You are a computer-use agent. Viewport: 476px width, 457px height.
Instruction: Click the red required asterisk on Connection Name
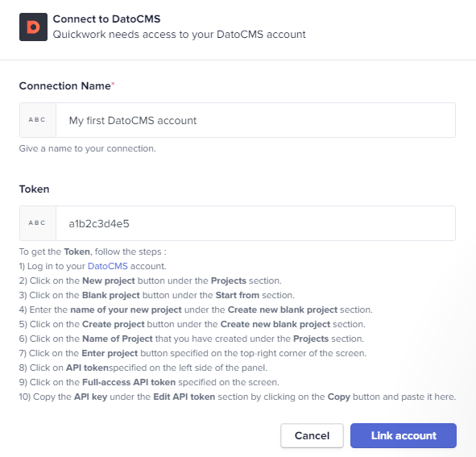click(113, 84)
